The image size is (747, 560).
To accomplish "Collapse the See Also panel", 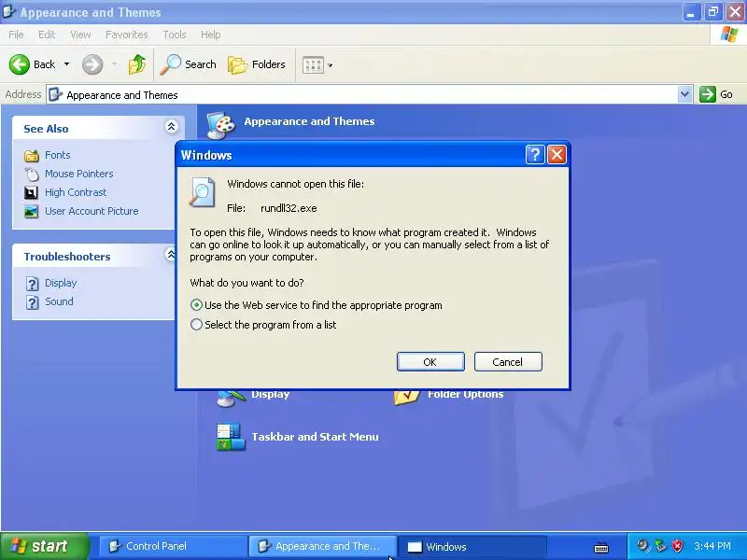I will [x=171, y=126].
